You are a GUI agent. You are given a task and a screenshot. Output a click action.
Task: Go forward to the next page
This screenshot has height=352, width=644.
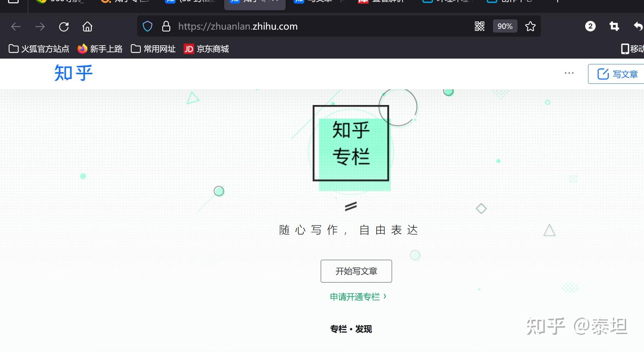(x=40, y=26)
